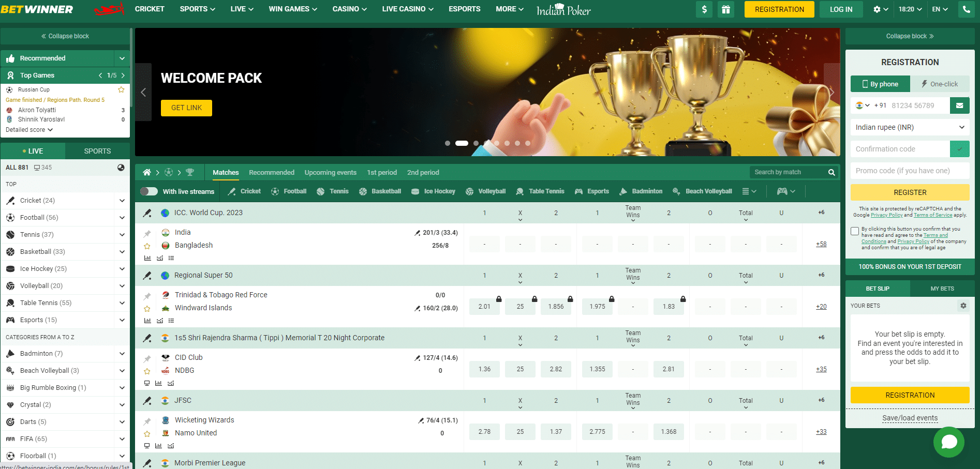
Task: Open bet slip settings gear
Action: [963, 306]
